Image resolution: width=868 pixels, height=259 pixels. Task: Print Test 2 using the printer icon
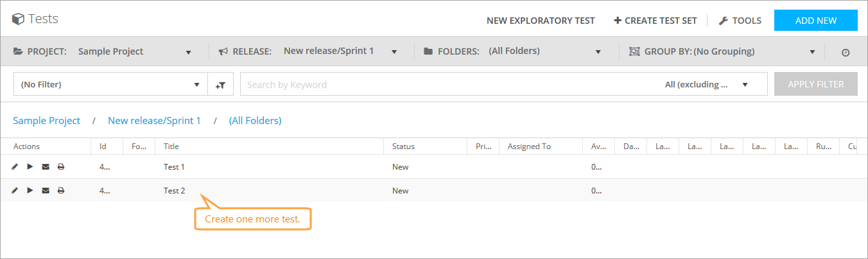[61, 191]
